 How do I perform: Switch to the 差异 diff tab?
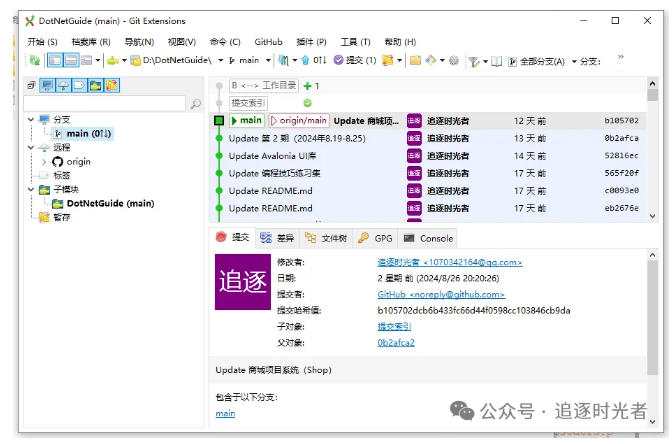pos(277,238)
